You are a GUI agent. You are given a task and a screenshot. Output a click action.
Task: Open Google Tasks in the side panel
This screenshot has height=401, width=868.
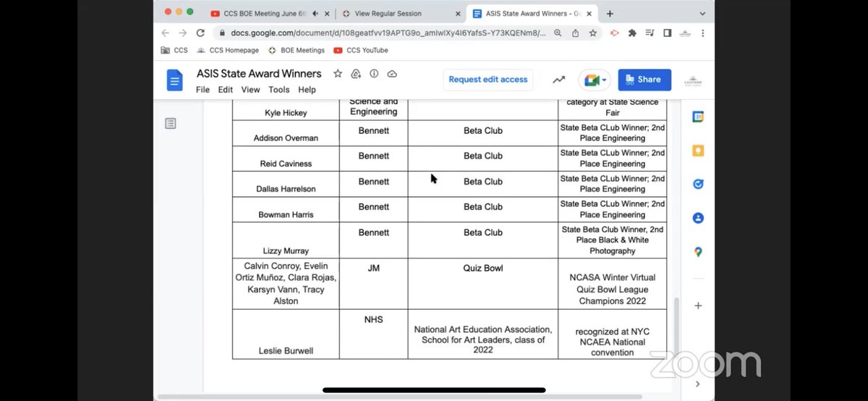pyautogui.click(x=698, y=184)
